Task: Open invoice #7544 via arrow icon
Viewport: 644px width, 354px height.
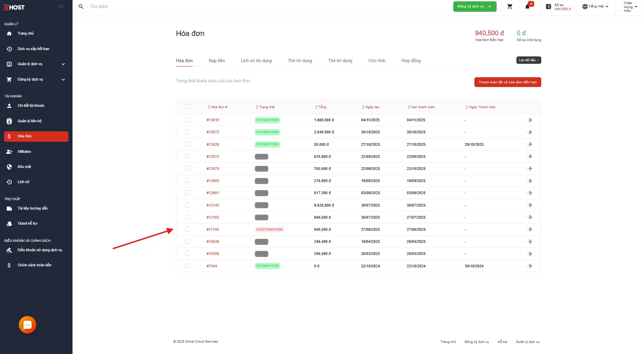Action: click(530, 266)
